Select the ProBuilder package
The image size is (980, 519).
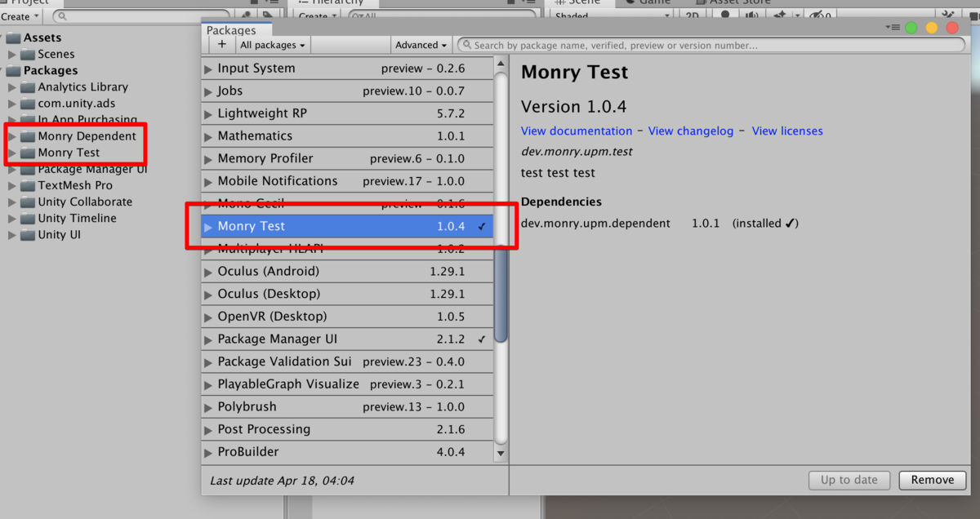[x=347, y=451]
